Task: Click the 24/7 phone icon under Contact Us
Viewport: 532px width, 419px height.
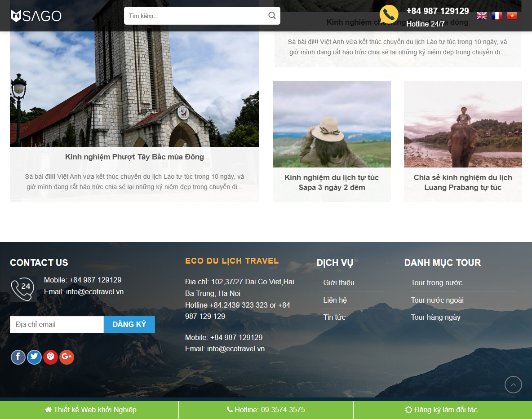Action: click(x=23, y=288)
